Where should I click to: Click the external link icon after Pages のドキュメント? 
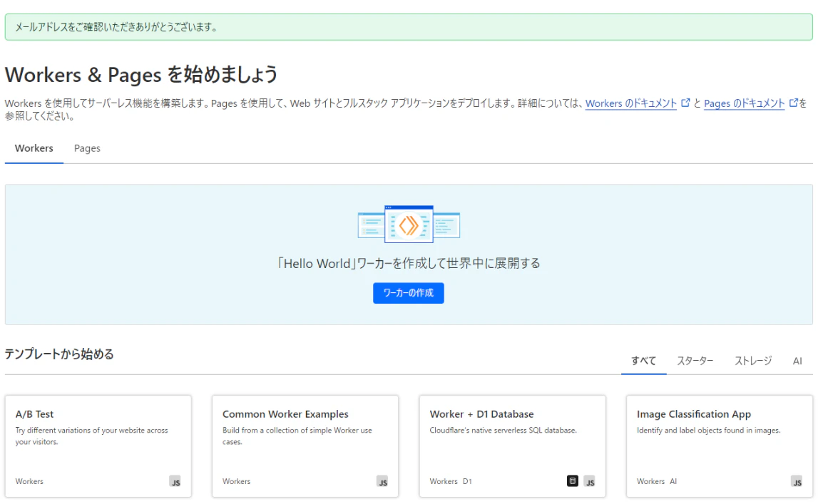(x=794, y=103)
